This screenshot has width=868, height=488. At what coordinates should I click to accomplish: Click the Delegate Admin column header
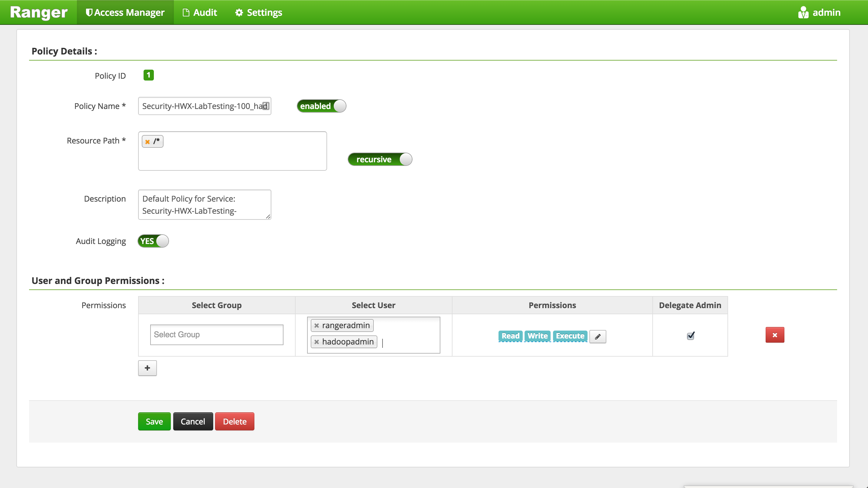click(x=690, y=305)
